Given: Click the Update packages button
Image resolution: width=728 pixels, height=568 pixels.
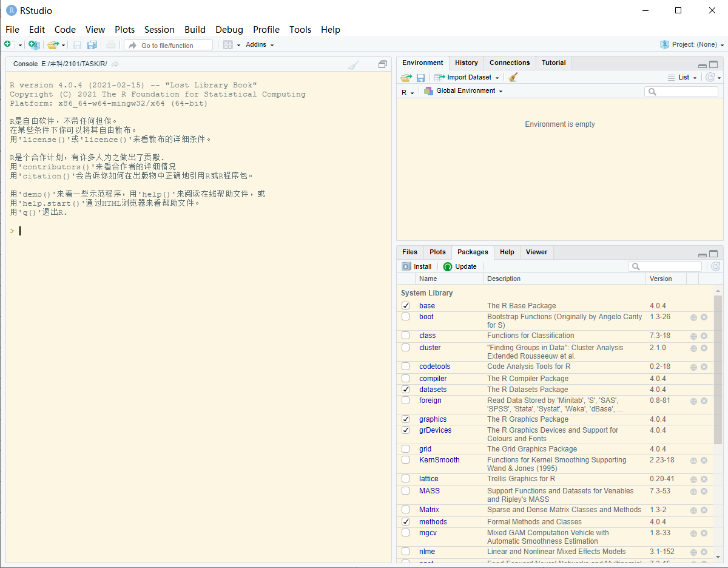Looking at the screenshot, I should pos(460,266).
